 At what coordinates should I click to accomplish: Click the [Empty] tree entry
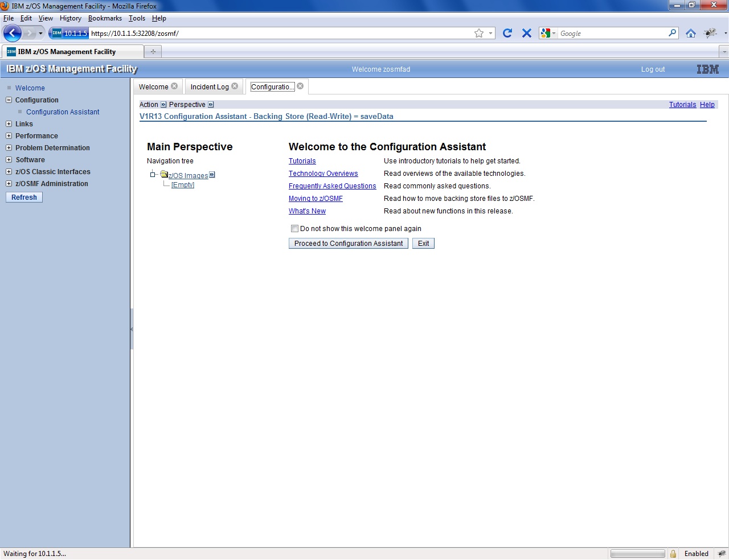[x=183, y=185]
